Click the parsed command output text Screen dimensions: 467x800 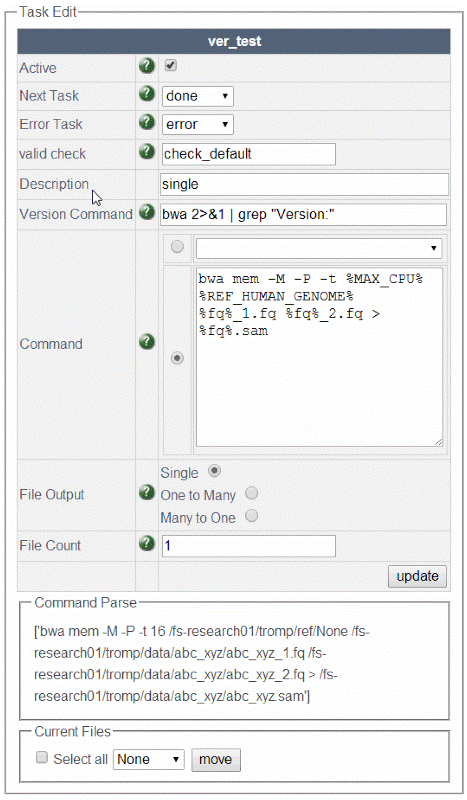click(202, 664)
